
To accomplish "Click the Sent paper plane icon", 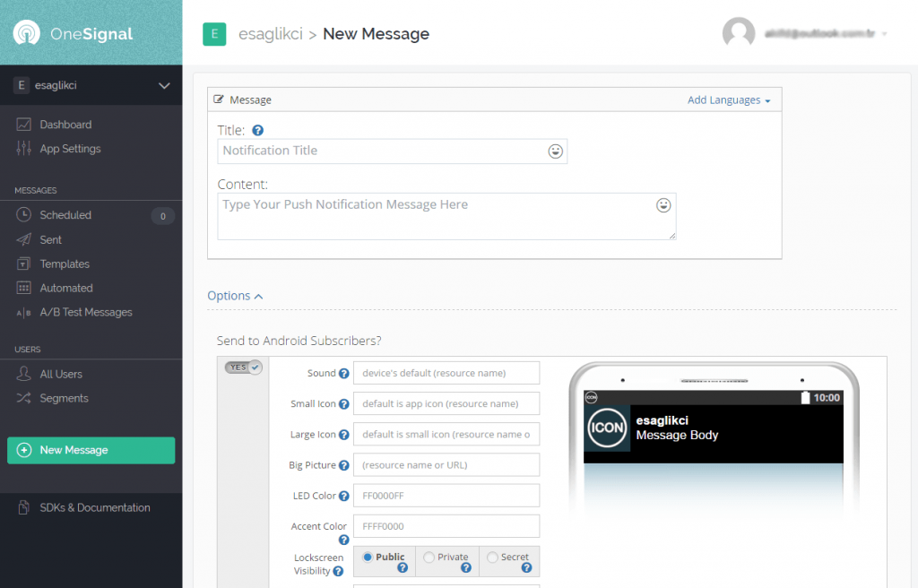I will (23, 239).
